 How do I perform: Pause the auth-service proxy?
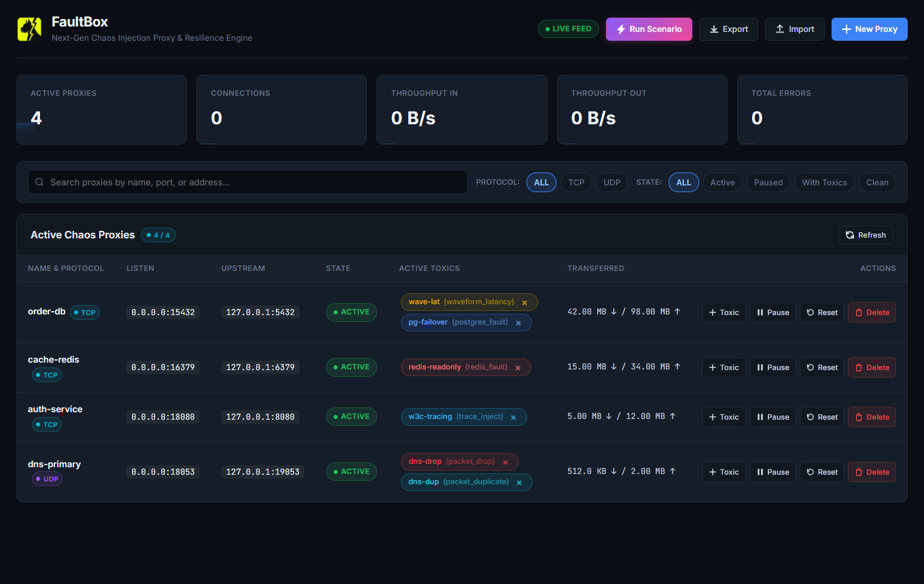click(772, 417)
